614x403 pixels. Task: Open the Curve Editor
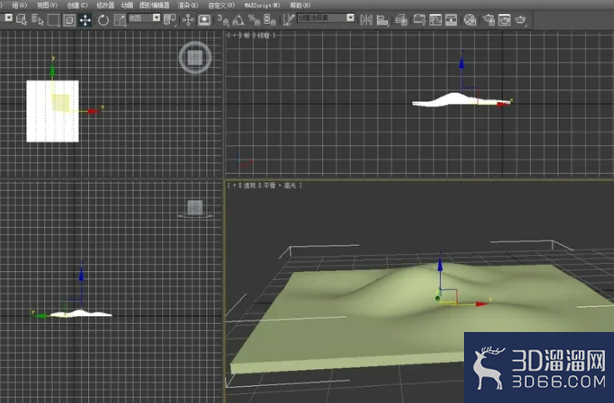[435, 20]
